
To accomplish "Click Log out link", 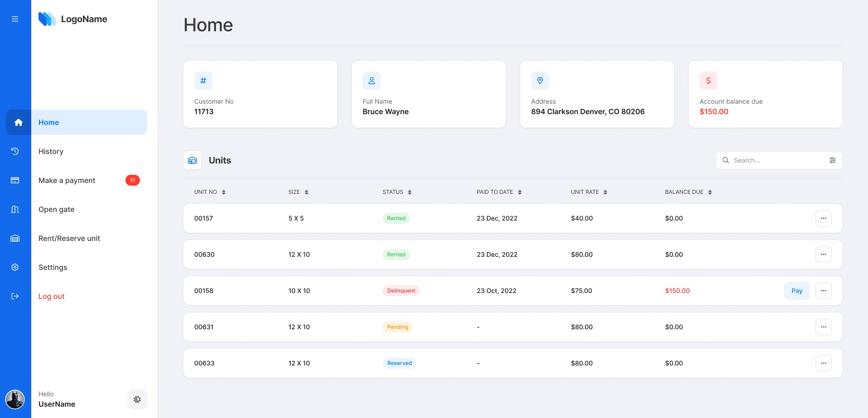I will pos(52,296).
